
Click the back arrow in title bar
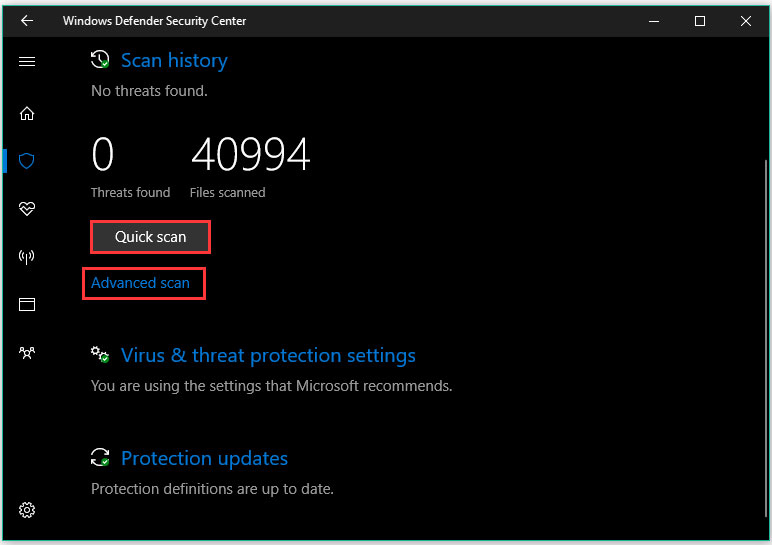[27, 21]
